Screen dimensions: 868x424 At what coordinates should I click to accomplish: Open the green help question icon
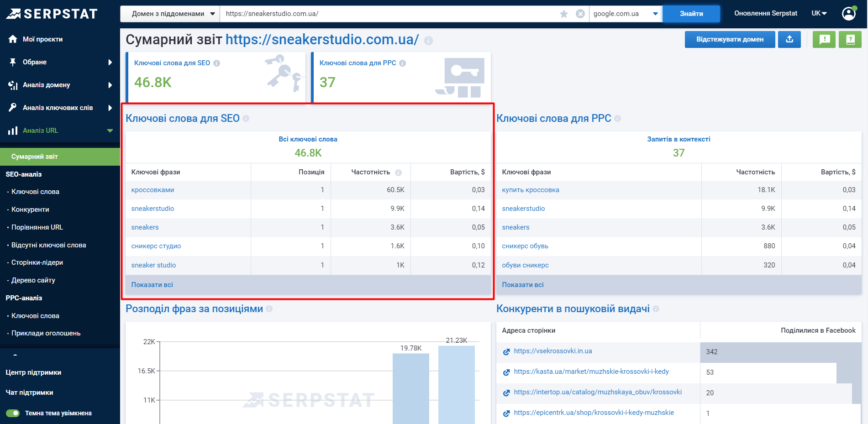click(x=850, y=39)
